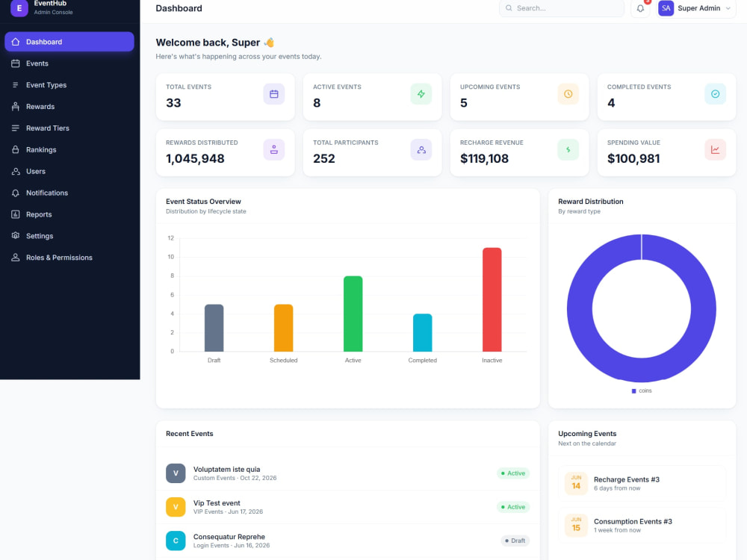
Task: Open Reward Tiers page
Action: [69, 128]
